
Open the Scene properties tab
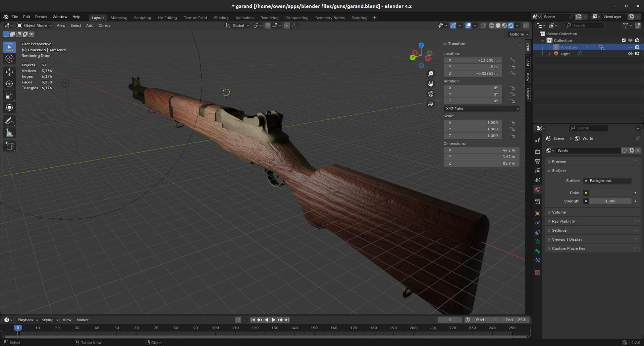pyautogui.click(x=538, y=180)
